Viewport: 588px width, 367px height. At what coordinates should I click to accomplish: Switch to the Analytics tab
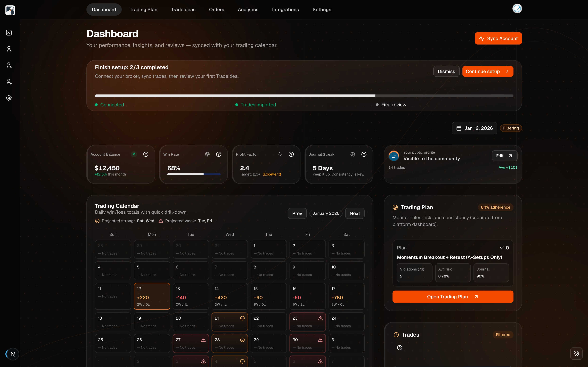(x=248, y=10)
